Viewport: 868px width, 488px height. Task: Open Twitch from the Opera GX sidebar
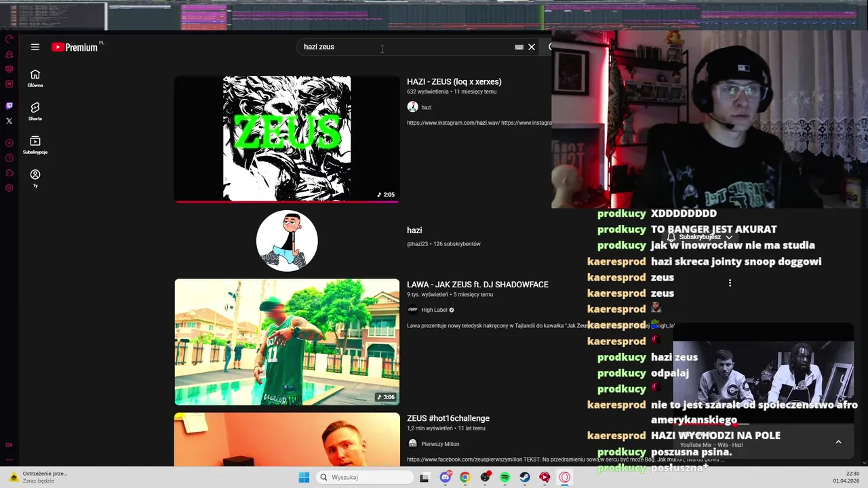[x=9, y=106]
